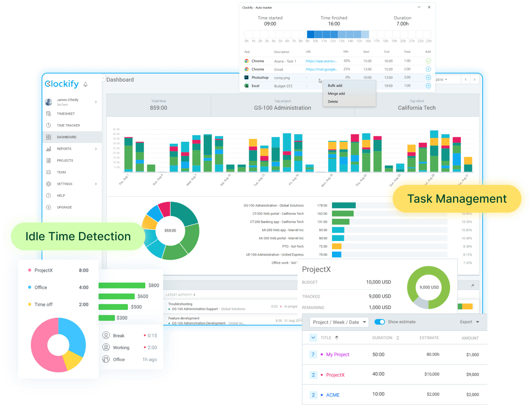Add the Excel entry with plus icon

[428, 86]
